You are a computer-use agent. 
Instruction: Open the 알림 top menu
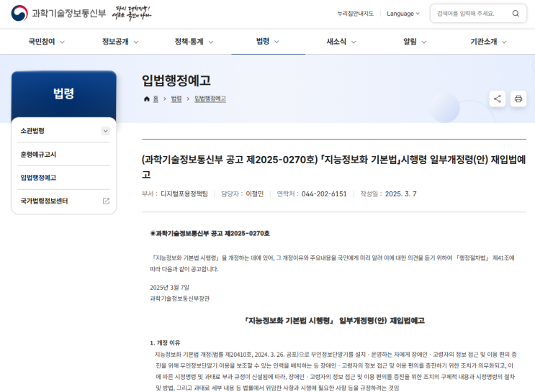(x=410, y=42)
